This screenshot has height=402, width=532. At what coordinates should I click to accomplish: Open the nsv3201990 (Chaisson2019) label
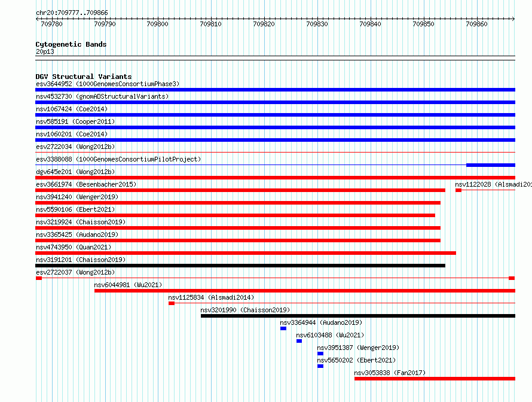[x=245, y=310]
